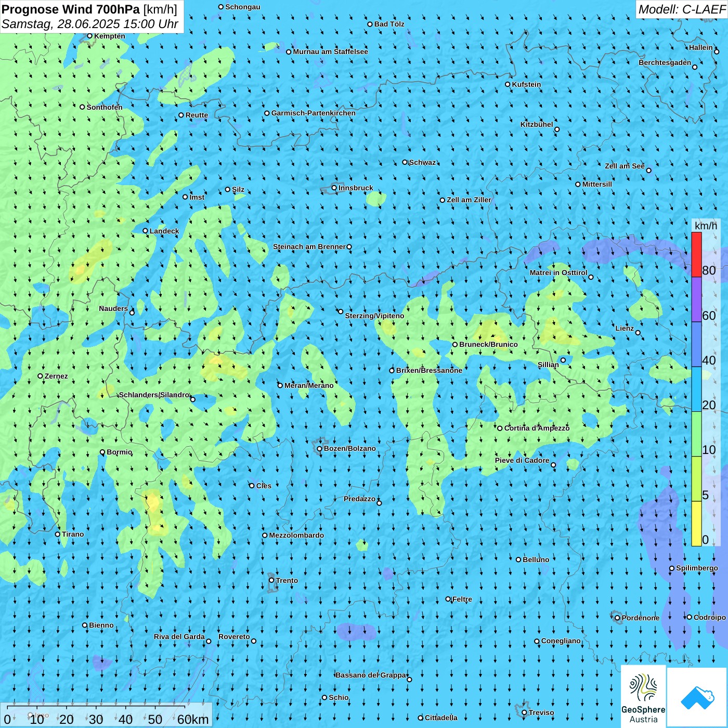
Task: Click the Meran/Merano label
Action: pyautogui.click(x=309, y=385)
